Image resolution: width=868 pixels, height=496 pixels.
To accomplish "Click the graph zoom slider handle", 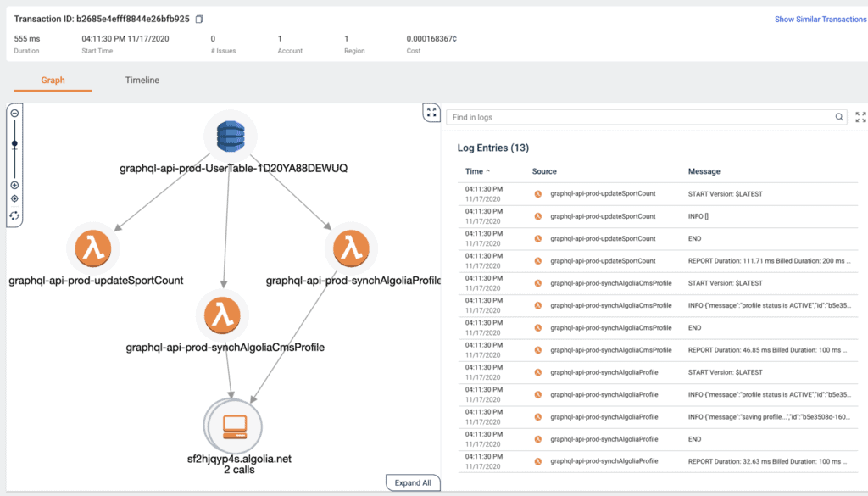I will pyautogui.click(x=14, y=143).
